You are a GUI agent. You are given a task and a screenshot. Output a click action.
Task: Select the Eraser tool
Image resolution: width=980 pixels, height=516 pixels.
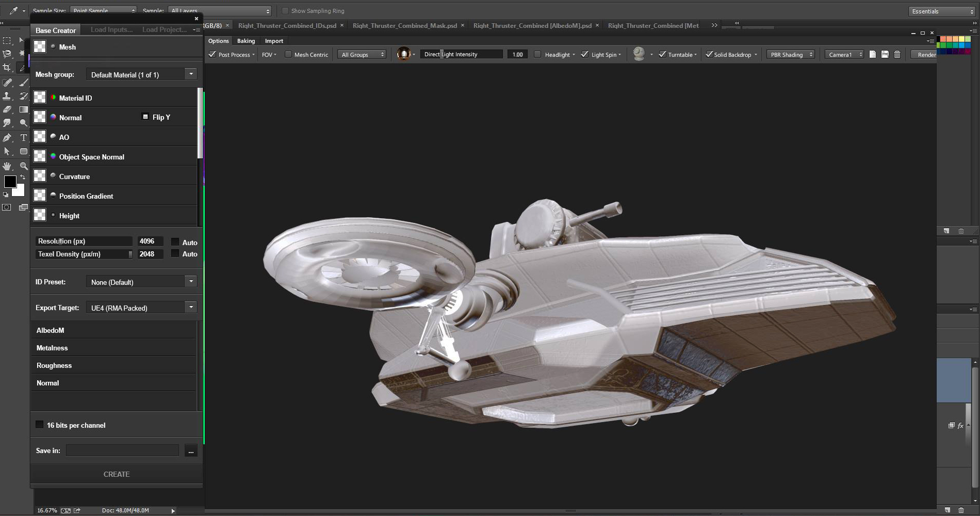tap(7, 109)
